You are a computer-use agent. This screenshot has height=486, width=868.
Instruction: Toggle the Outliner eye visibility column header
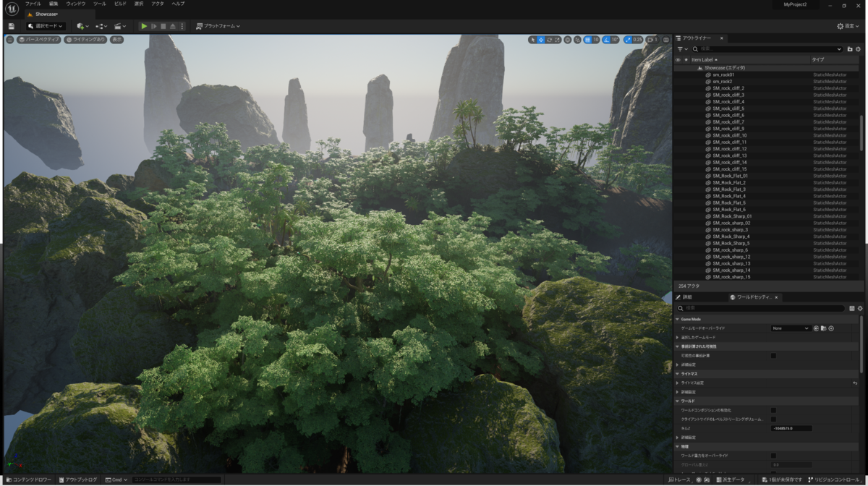(x=678, y=59)
